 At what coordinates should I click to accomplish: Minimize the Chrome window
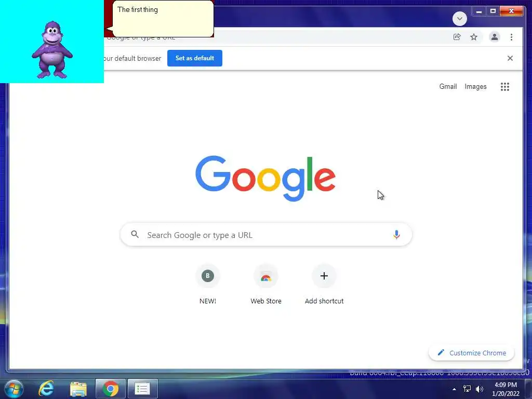(478, 11)
